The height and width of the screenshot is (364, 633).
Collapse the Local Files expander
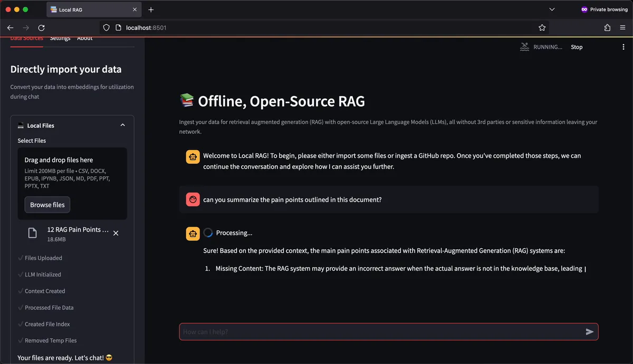tap(122, 126)
